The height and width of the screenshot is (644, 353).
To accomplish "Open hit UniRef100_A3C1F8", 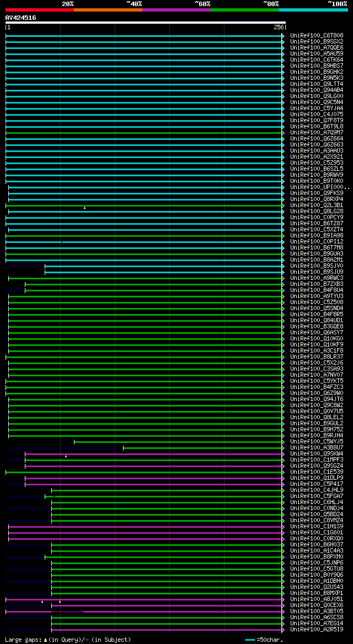I will (x=317, y=350).
